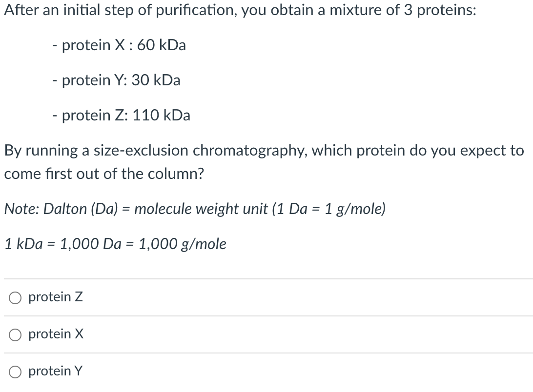Click the 'Note: Dalton (Da)' italic line

(x=195, y=209)
